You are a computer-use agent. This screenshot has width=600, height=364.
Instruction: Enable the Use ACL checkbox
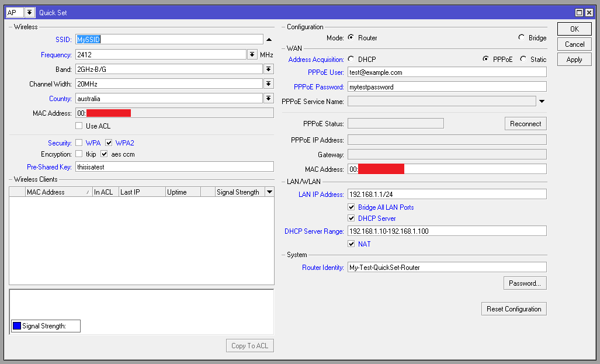click(x=79, y=126)
